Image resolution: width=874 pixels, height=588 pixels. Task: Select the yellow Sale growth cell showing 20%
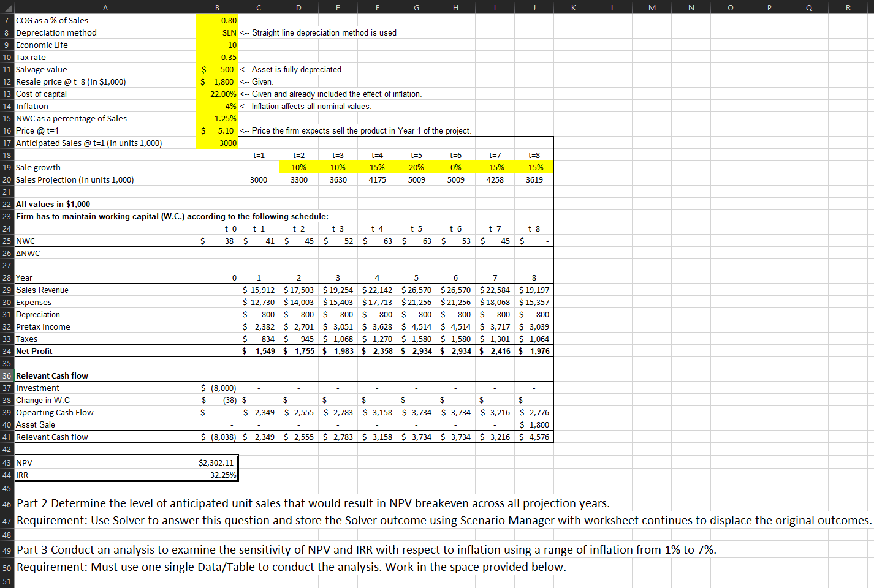pyautogui.click(x=416, y=167)
